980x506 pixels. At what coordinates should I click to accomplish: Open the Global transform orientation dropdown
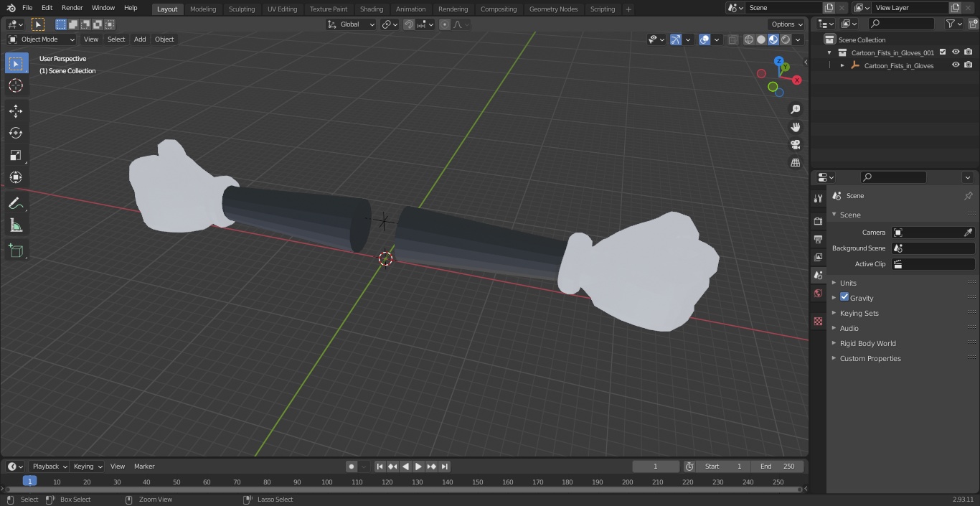[352, 24]
